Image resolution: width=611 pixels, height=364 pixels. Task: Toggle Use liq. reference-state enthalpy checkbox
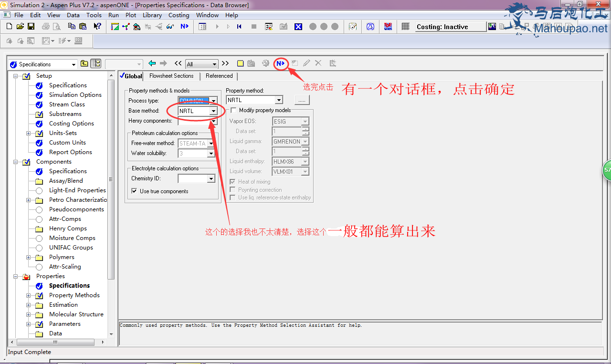pyautogui.click(x=232, y=198)
